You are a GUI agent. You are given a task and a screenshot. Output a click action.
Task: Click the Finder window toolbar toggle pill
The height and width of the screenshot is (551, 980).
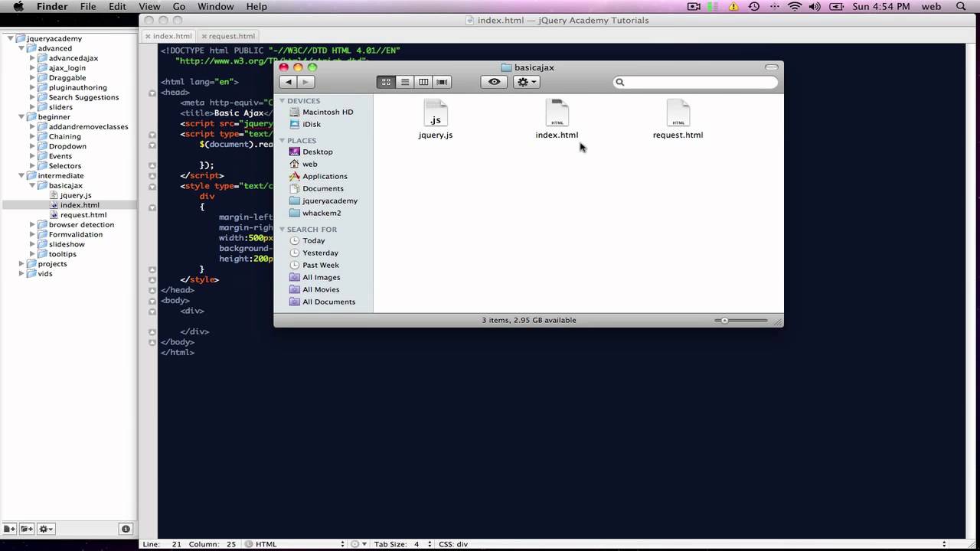pos(771,67)
